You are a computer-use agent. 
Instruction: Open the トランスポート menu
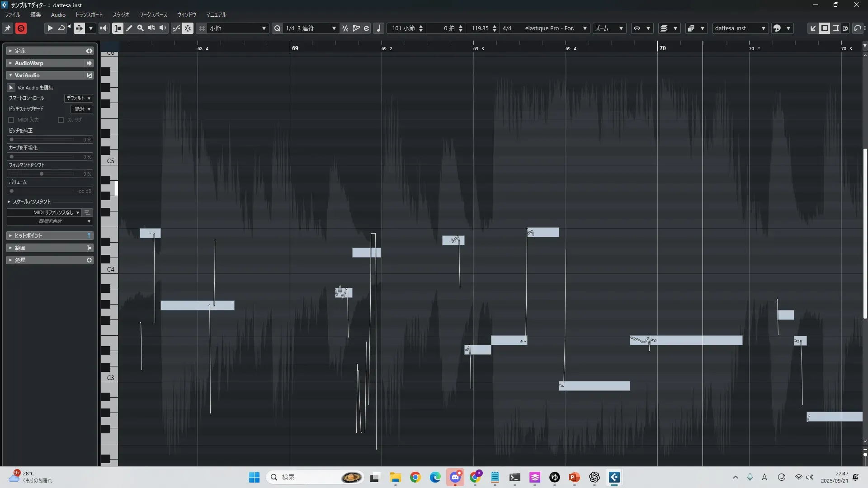pos(89,15)
